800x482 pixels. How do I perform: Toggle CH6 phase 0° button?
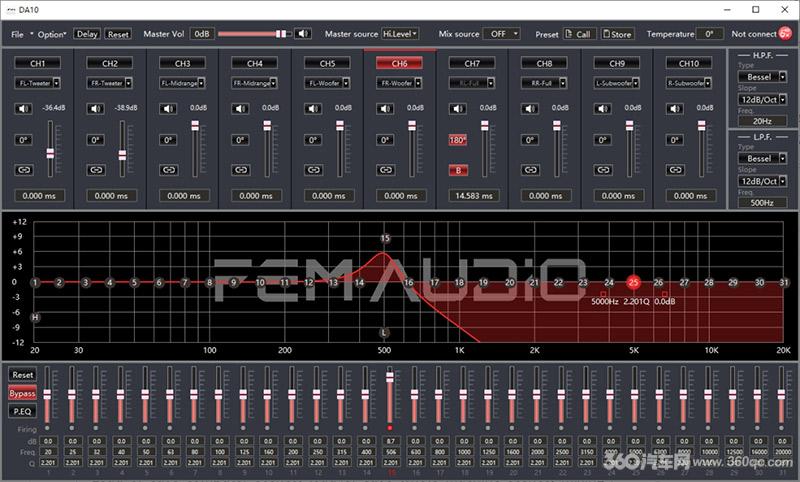[x=386, y=140]
